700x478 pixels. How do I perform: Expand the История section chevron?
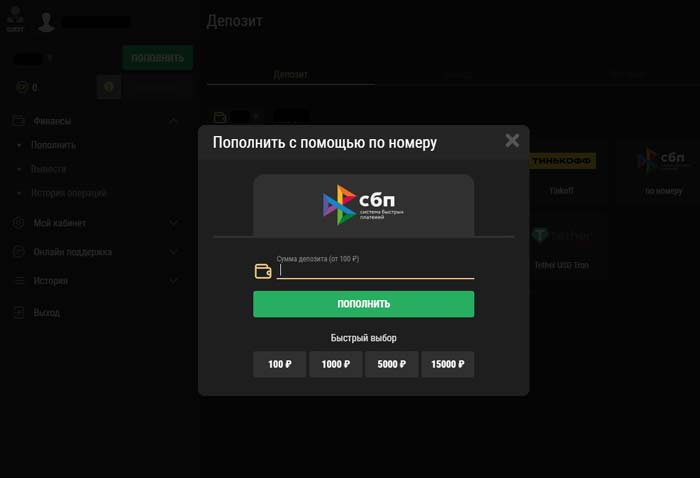[x=174, y=281]
